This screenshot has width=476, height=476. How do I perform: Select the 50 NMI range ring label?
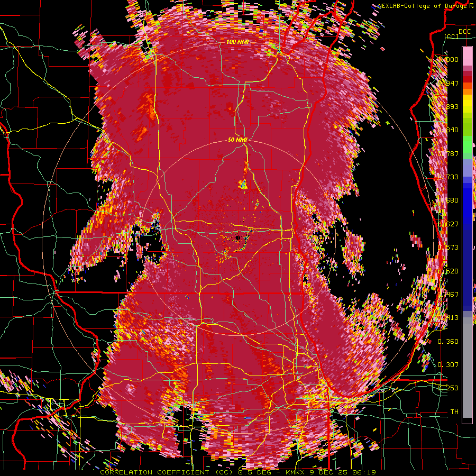pyautogui.click(x=237, y=140)
